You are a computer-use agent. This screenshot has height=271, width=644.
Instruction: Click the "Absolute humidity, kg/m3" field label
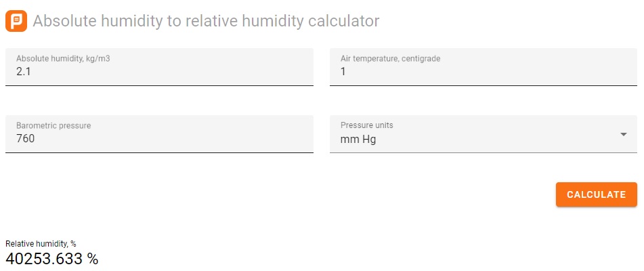pos(63,59)
